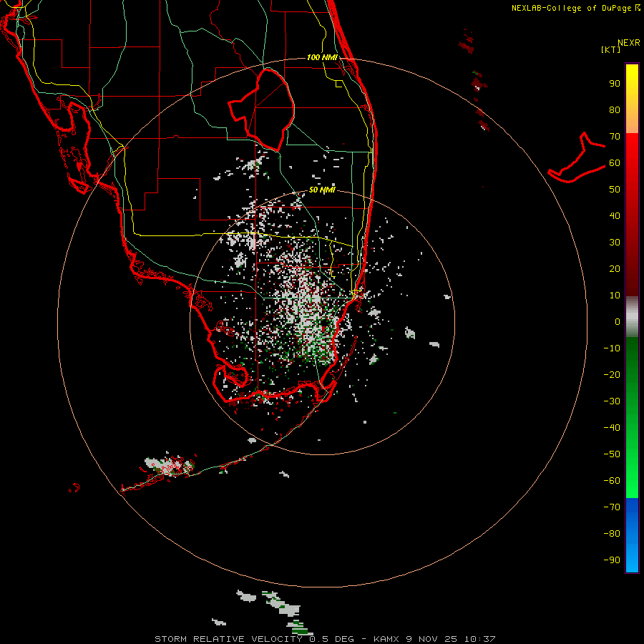
Task: Click the -70 value on the velocity scale
Action: [x=612, y=507]
